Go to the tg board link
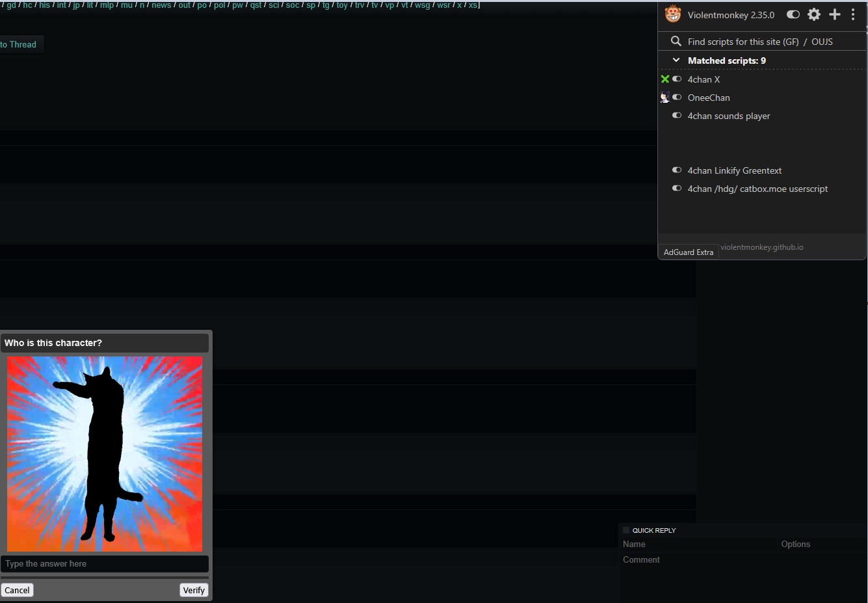Image resolution: width=868 pixels, height=603 pixels. coord(326,5)
